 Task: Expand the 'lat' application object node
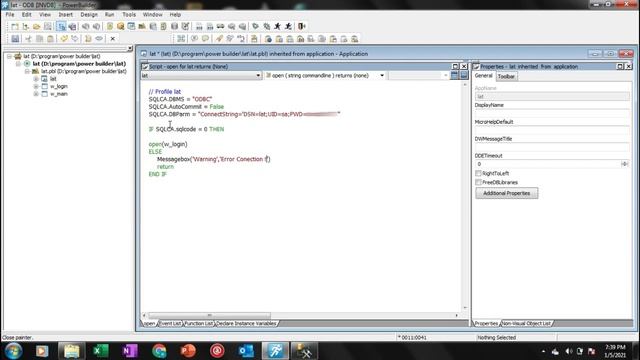pos(36,78)
